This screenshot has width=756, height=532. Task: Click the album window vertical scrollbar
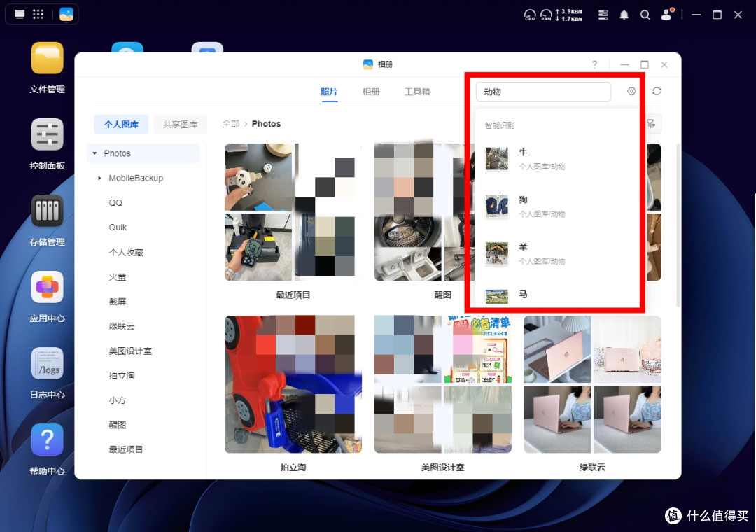click(678, 225)
